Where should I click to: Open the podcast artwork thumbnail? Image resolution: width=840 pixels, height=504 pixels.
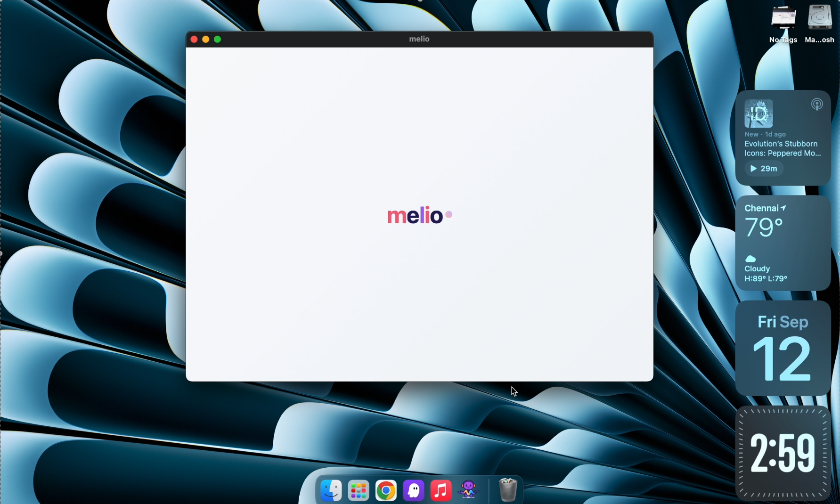point(758,114)
